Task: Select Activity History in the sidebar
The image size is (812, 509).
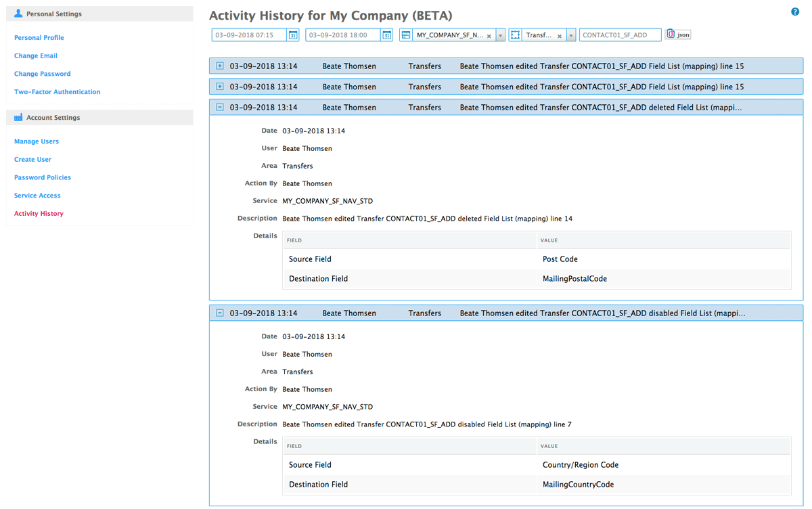Action: (39, 214)
